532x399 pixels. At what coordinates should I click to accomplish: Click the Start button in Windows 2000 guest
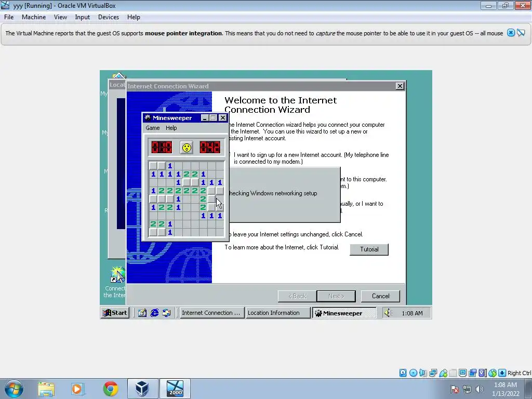click(115, 313)
